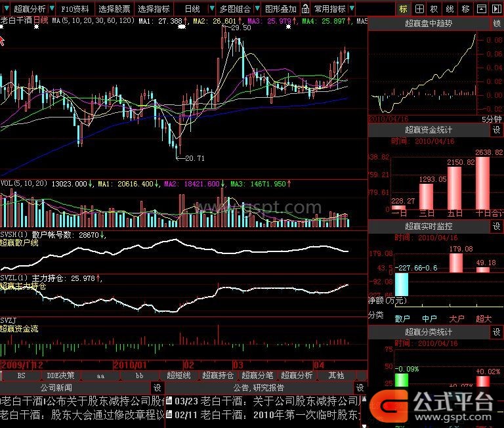Click the 179.08 大户 monitoring bar
The image size is (504, 428).
(x=456, y=263)
